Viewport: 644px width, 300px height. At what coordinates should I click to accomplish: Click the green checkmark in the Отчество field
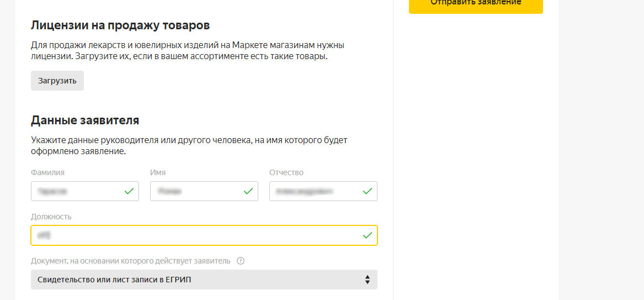tap(368, 191)
